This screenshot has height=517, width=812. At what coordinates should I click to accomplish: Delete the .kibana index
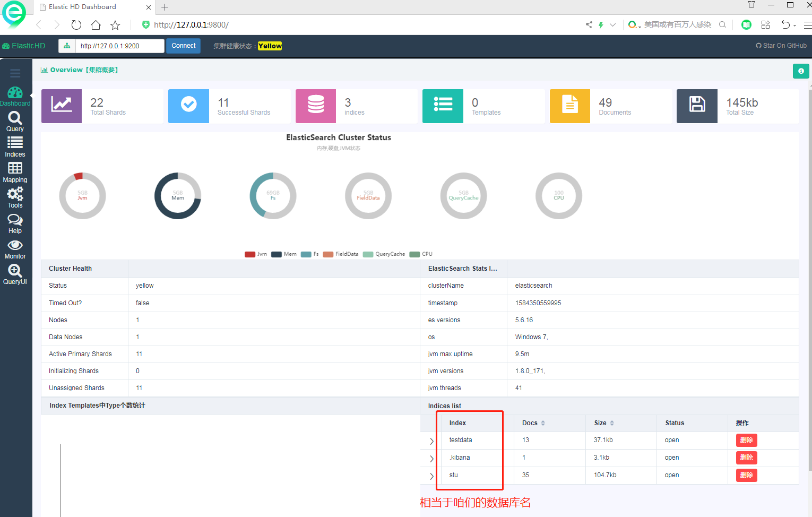point(746,458)
